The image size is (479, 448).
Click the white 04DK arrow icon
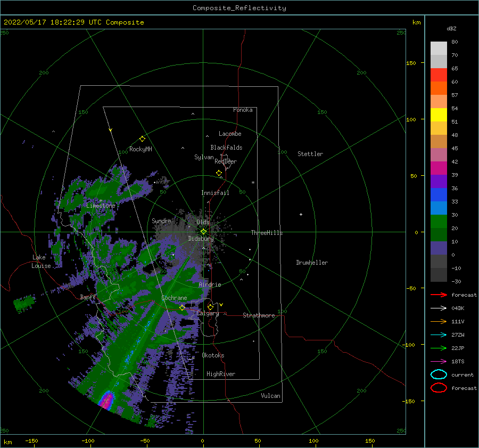coord(439,308)
